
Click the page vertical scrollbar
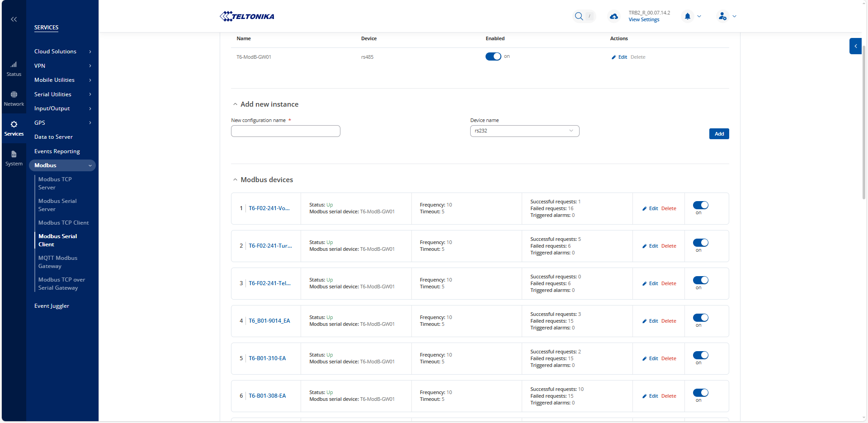(864, 122)
